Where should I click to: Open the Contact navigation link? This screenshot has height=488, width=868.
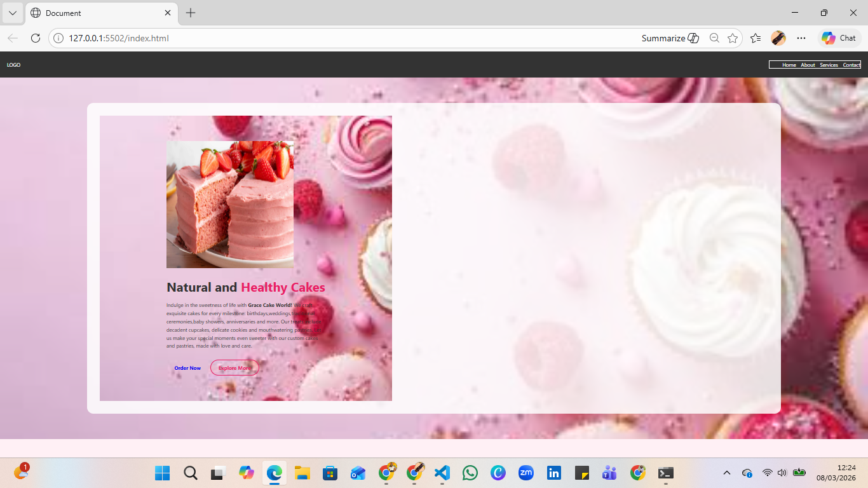pos(851,65)
